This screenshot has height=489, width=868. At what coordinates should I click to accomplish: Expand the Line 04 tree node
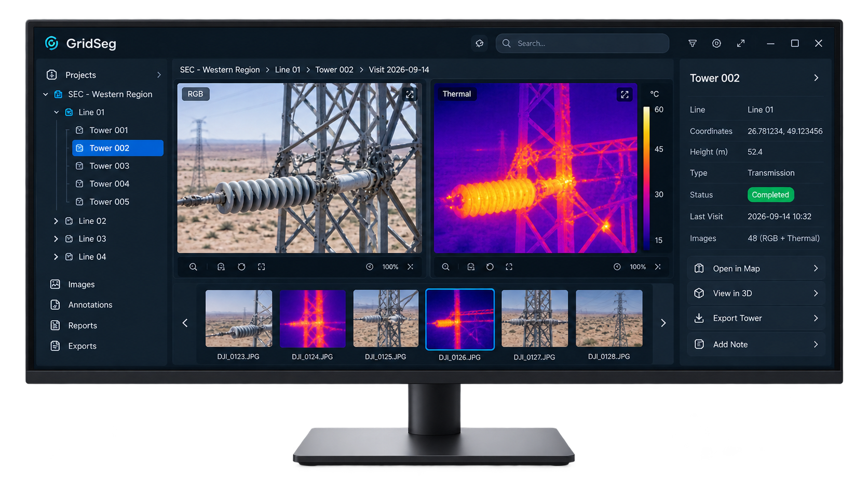[x=56, y=257]
